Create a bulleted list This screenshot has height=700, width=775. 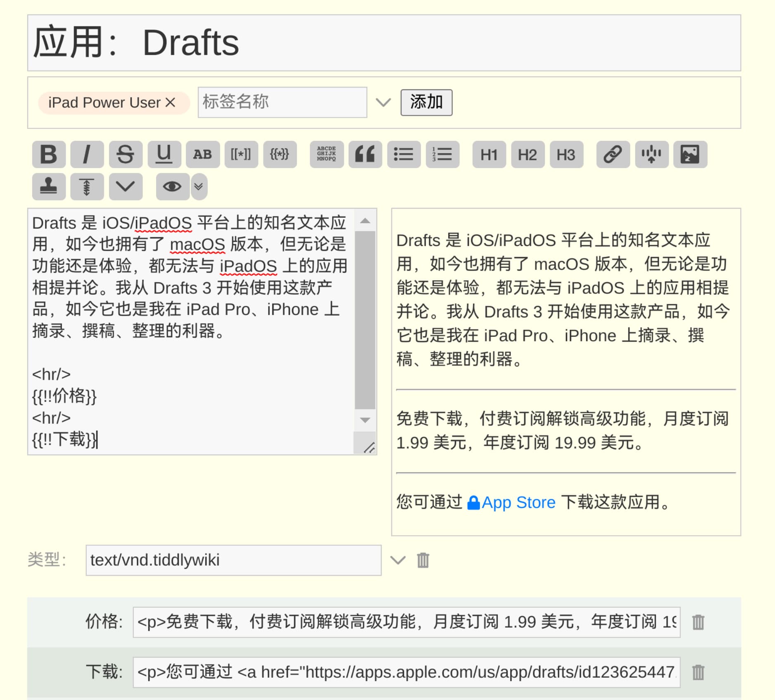click(x=404, y=155)
